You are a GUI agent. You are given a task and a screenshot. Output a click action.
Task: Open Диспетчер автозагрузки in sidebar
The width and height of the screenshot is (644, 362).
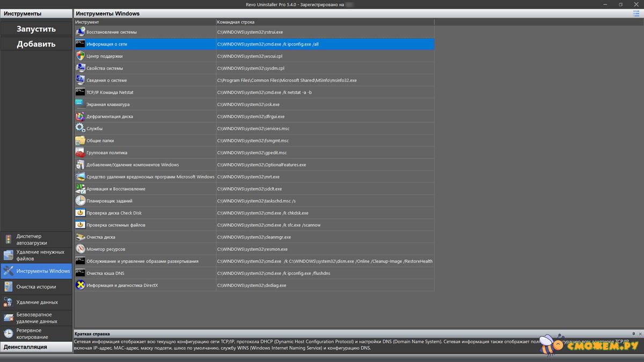36,240
